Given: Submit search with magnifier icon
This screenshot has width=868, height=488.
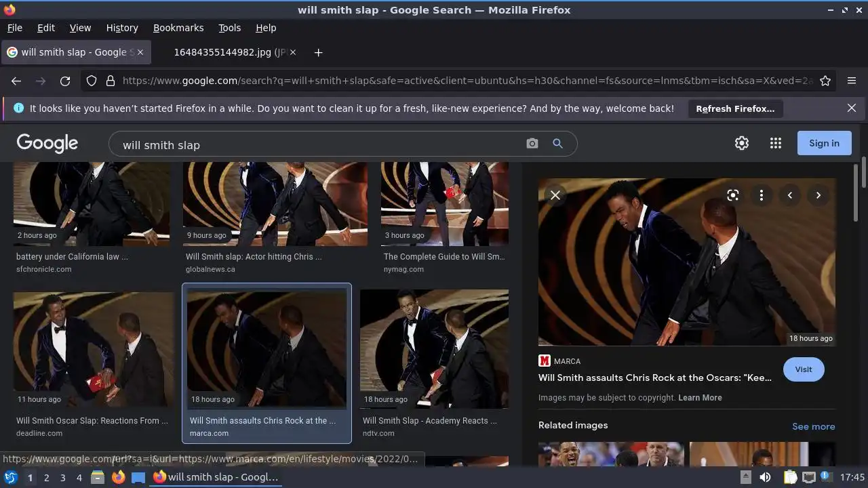Looking at the screenshot, I should coord(557,144).
